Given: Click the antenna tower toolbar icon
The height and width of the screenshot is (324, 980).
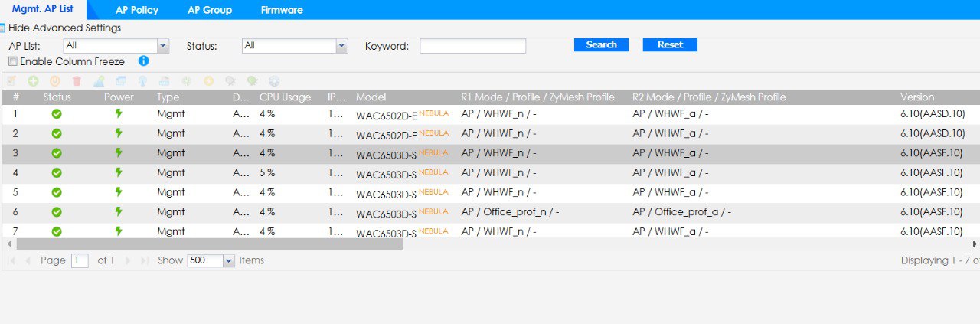Looking at the screenshot, I should [x=142, y=80].
